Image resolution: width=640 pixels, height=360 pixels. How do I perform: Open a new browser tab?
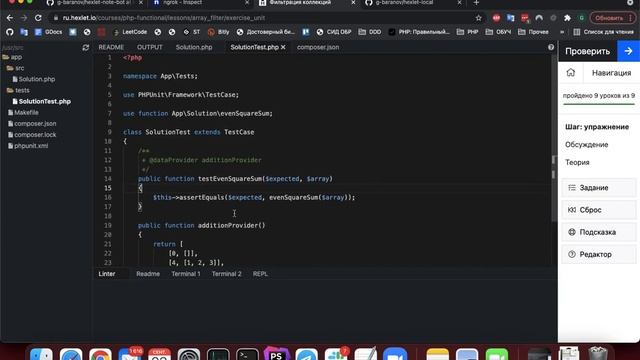tap(476, 3)
